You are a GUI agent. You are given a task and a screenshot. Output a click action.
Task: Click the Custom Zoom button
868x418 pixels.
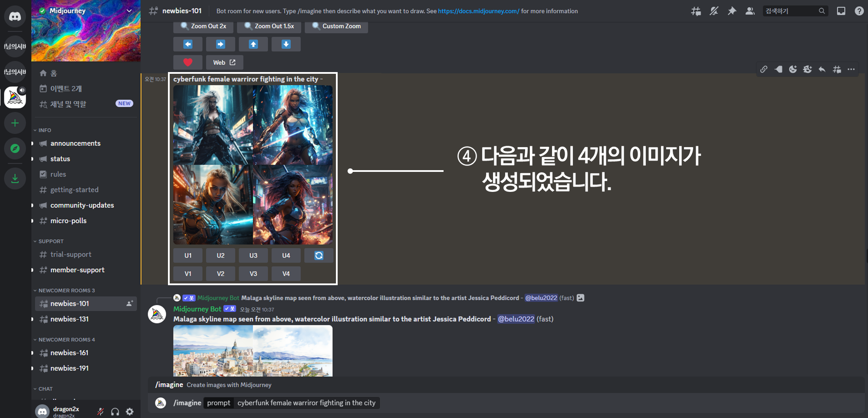click(336, 26)
